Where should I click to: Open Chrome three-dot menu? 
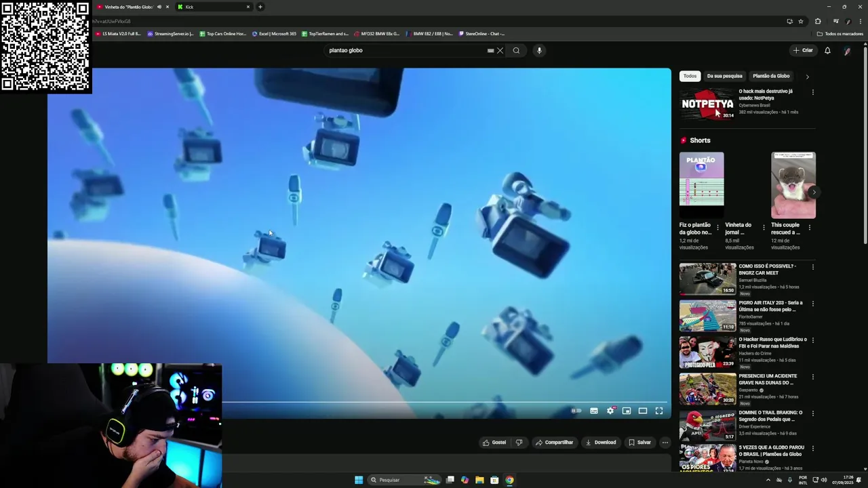[x=860, y=21]
